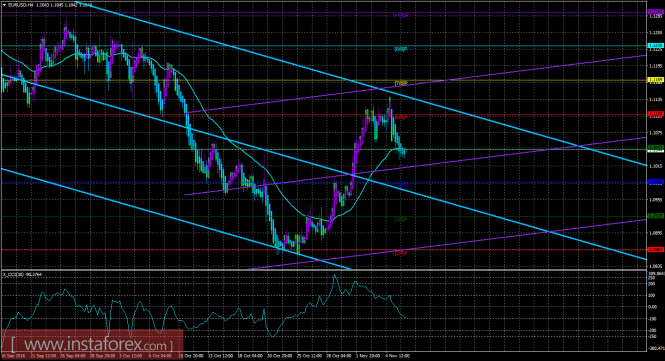Expand the EURUSD H4 chart title arrow
The width and height of the screenshot is (665, 361).
tap(4, 5)
